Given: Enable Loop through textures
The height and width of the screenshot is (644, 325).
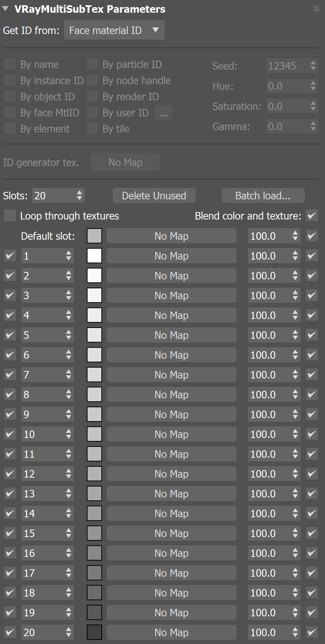Looking at the screenshot, I should [x=10, y=215].
